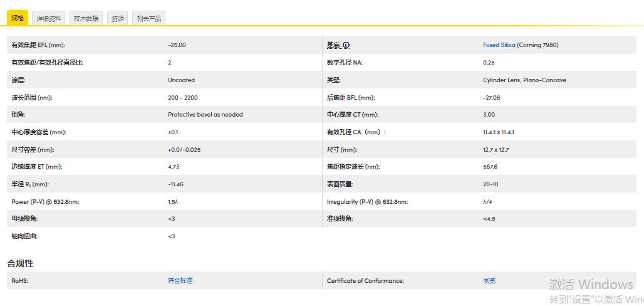Click the 有效孔径 CA (mm) label
The height and width of the screenshot is (306, 644).
[356, 132]
